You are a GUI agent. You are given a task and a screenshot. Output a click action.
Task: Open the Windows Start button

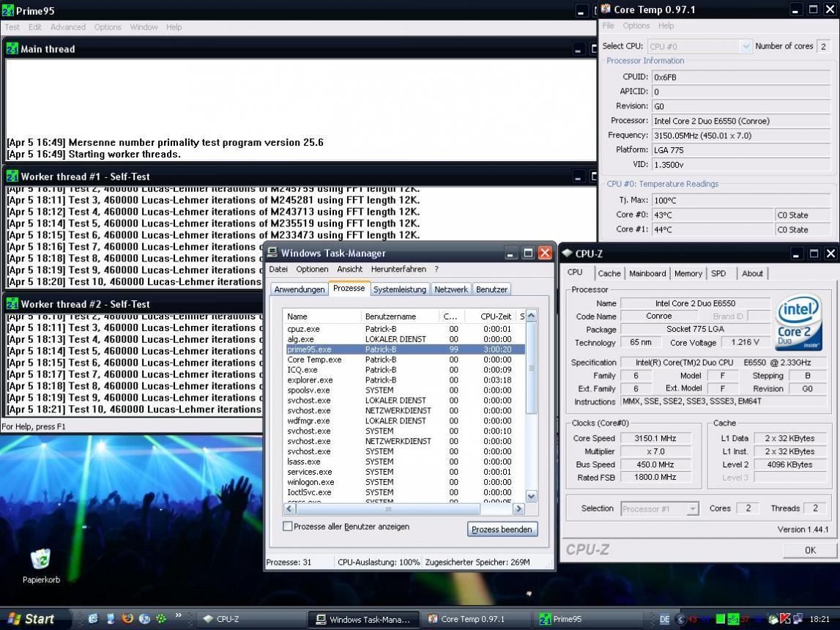[32, 619]
